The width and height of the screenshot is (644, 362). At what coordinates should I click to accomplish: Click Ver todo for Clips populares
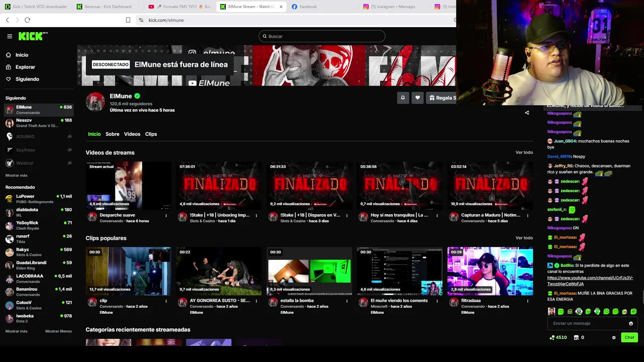point(524,238)
